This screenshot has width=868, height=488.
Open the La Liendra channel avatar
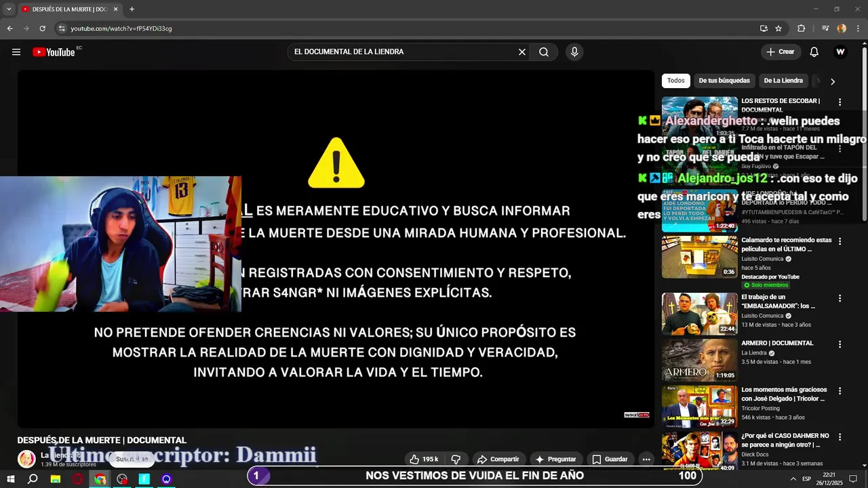point(26,459)
